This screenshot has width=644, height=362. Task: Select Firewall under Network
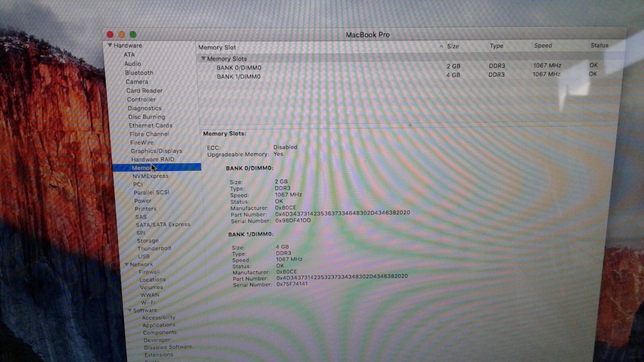[x=149, y=272]
